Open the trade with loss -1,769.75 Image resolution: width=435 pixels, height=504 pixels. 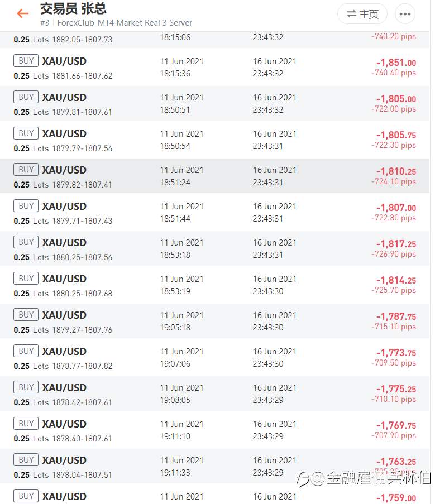[215, 430]
